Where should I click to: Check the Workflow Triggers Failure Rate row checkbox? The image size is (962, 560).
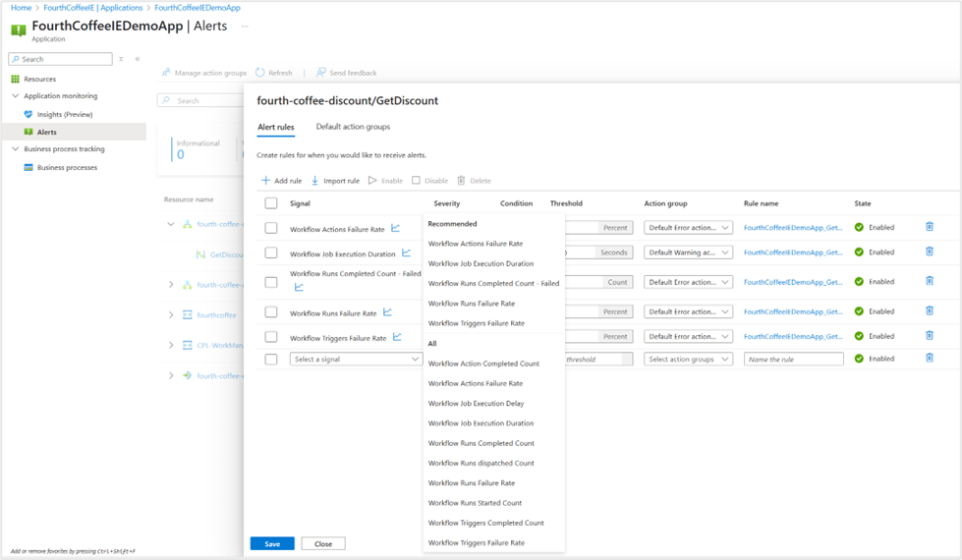tap(271, 337)
